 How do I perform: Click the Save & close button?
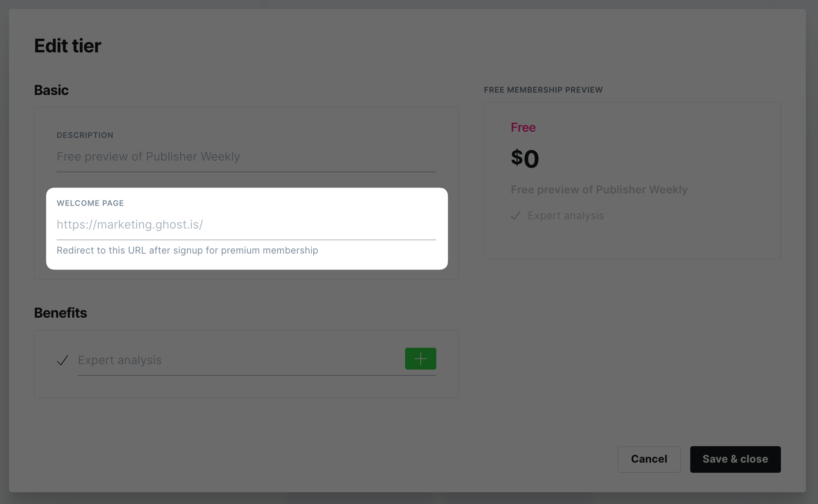[x=735, y=459]
